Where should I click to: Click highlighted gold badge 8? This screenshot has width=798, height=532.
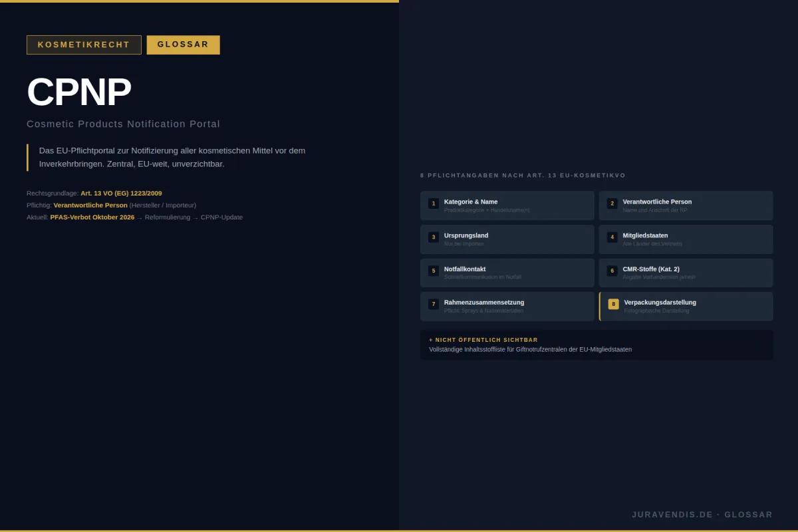tap(613, 304)
